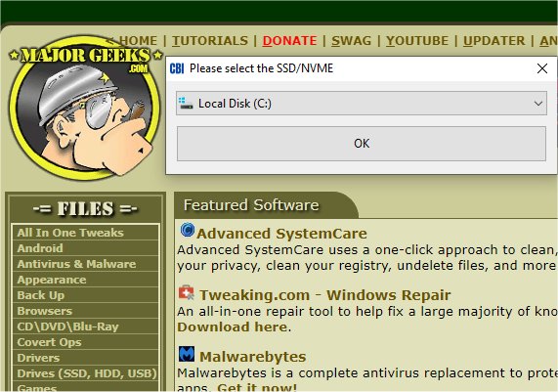Image resolution: width=558 pixels, height=392 pixels.
Task: Open the Appearance files category
Action: (x=85, y=280)
